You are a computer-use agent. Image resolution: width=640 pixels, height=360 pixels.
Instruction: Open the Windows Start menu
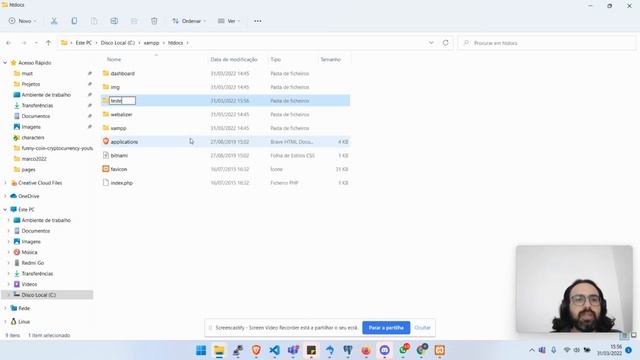[x=201, y=350]
